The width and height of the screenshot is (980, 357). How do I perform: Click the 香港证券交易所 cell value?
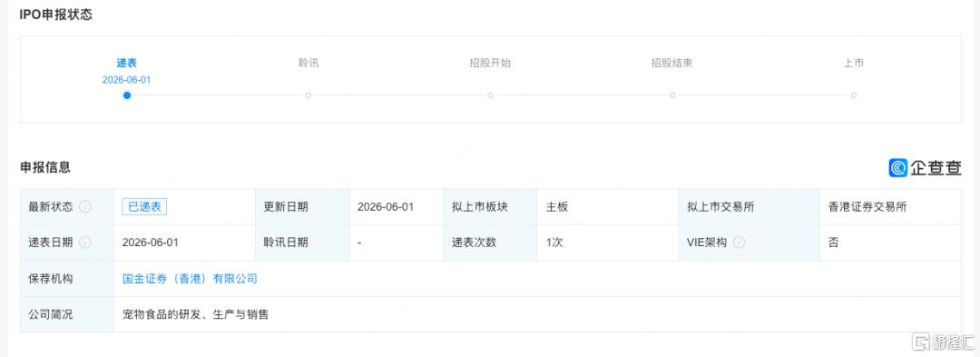(x=867, y=207)
